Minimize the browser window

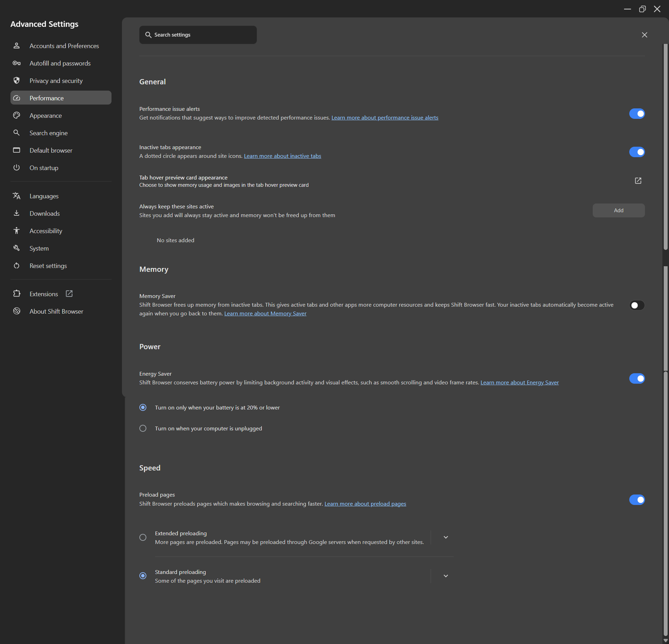pyautogui.click(x=628, y=9)
